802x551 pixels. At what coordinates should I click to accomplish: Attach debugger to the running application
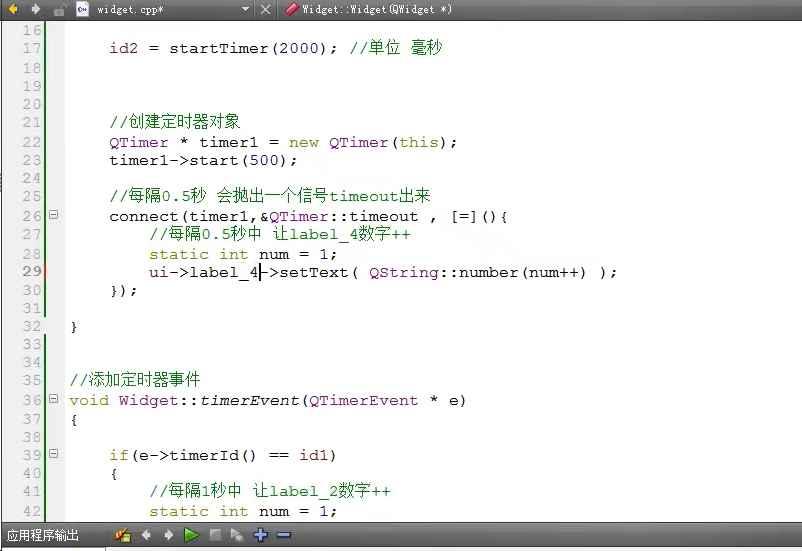point(237,535)
